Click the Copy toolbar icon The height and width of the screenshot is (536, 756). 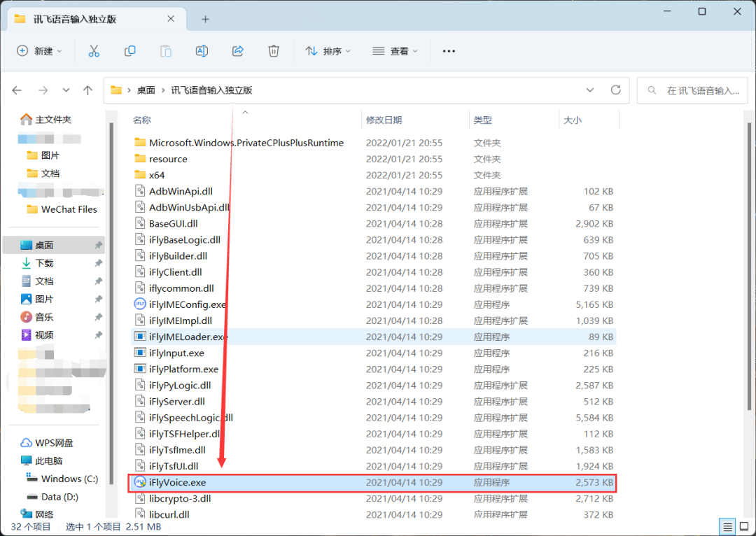pyautogui.click(x=129, y=51)
